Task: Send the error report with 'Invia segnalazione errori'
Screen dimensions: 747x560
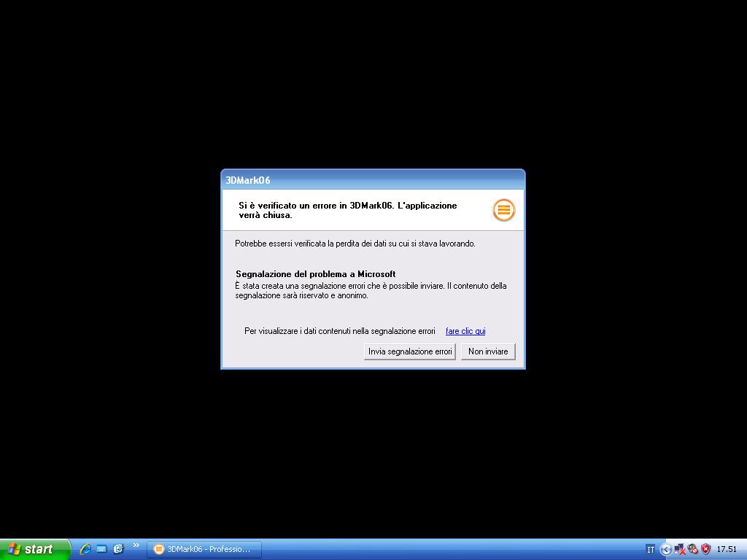Action: (x=410, y=351)
